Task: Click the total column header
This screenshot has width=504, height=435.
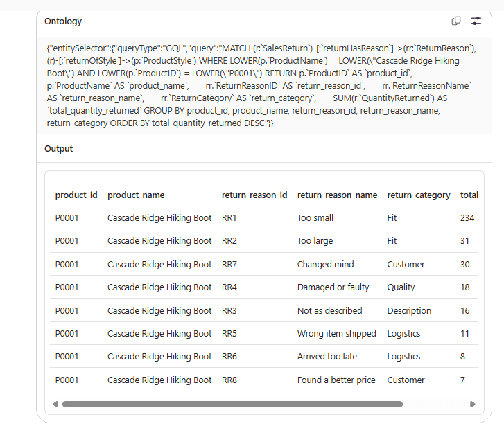Action: pyautogui.click(x=469, y=195)
